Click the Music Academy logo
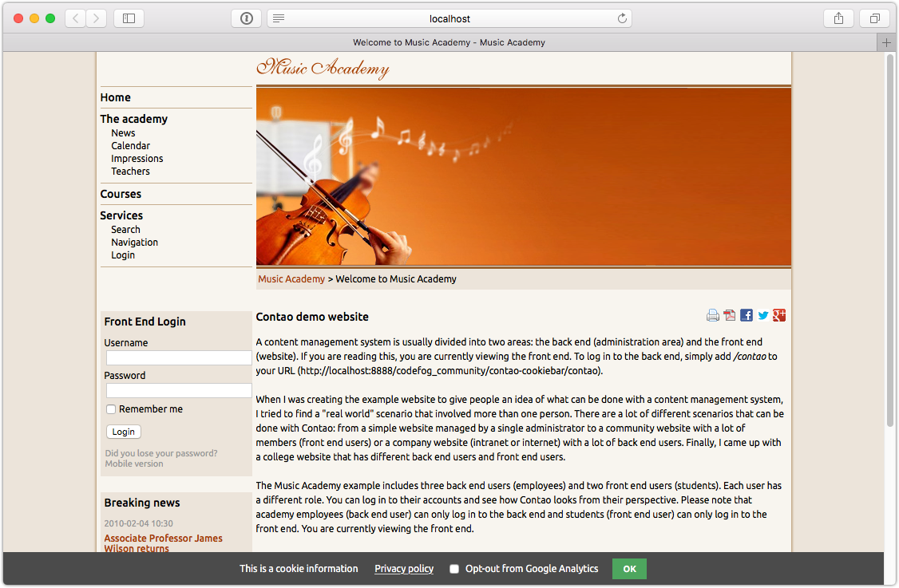899x588 pixels. (323, 68)
